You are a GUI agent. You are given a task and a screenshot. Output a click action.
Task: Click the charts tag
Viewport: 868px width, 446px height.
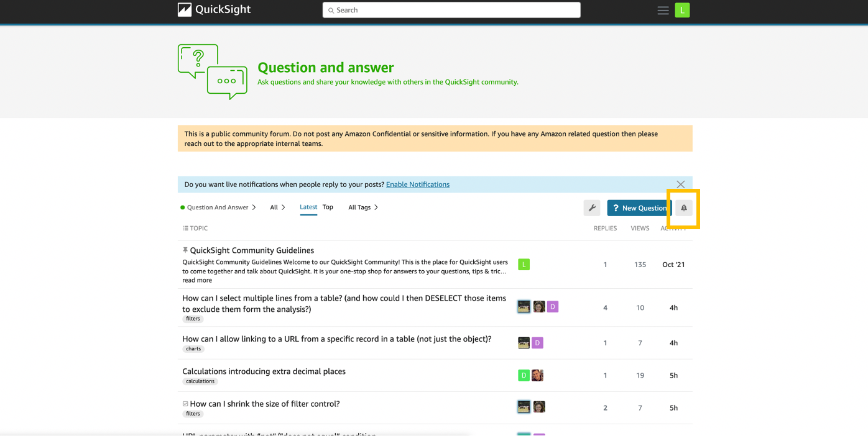pos(193,349)
